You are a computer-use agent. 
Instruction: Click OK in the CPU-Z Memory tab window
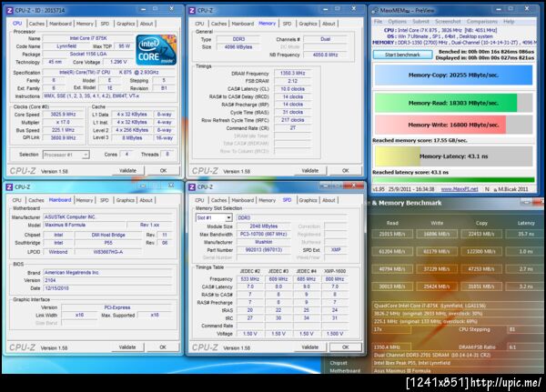346,171
